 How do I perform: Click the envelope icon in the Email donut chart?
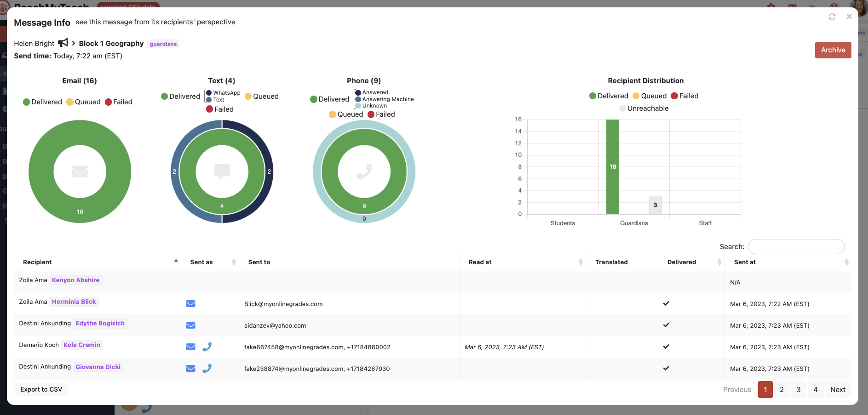click(x=80, y=171)
